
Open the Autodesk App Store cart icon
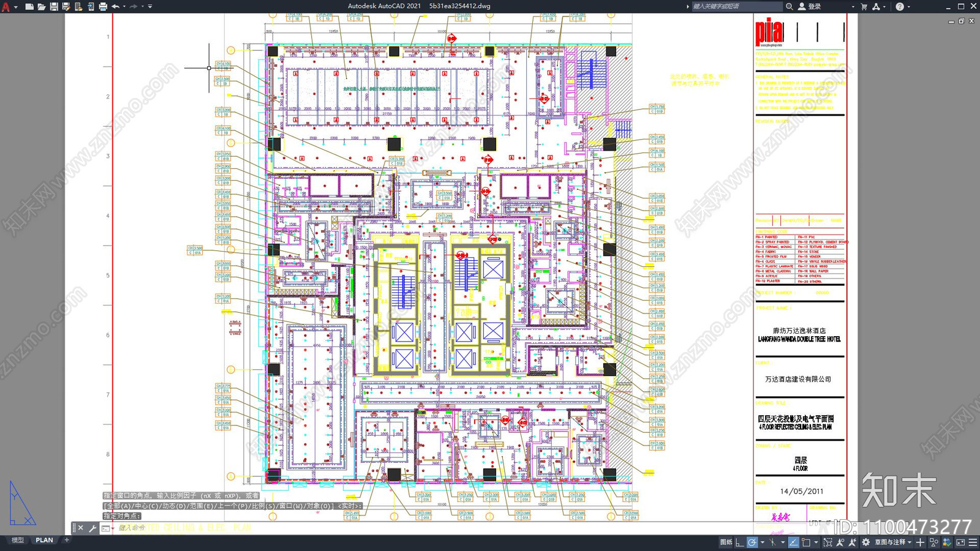click(x=864, y=7)
